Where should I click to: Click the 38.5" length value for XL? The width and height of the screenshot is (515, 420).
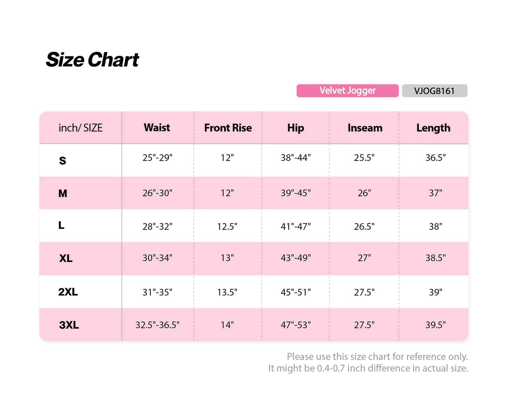(435, 258)
